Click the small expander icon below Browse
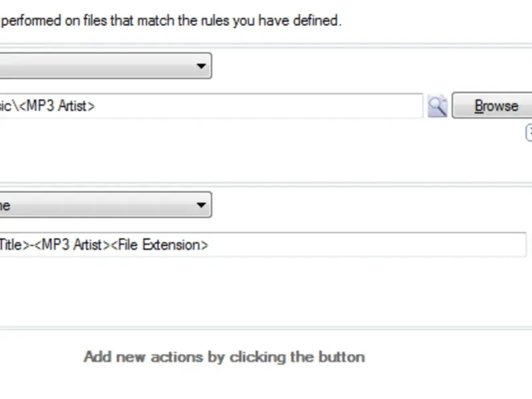This screenshot has width=532, height=399. 529,132
